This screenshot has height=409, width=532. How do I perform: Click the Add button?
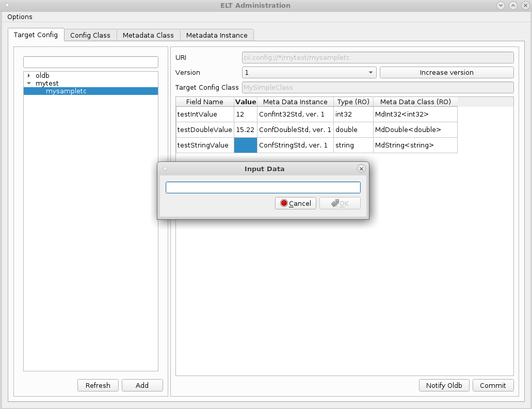pyautogui.click(x=142, y=385)
